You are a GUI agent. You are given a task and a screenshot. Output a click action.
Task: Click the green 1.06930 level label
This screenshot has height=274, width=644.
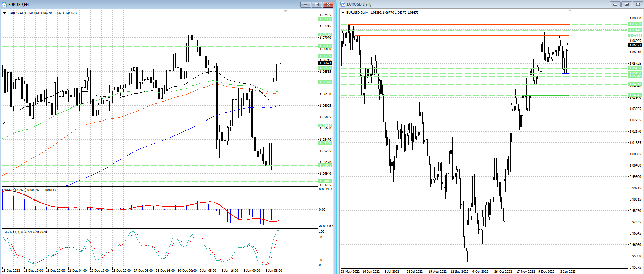pos(325,46)
